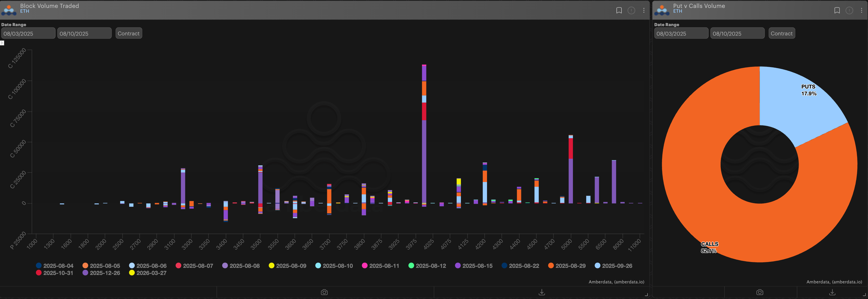The height and width of the screenshot is (299, 868).
Task: Hide the 2025-12-26 expiry legend series
Action: (101, 273)
